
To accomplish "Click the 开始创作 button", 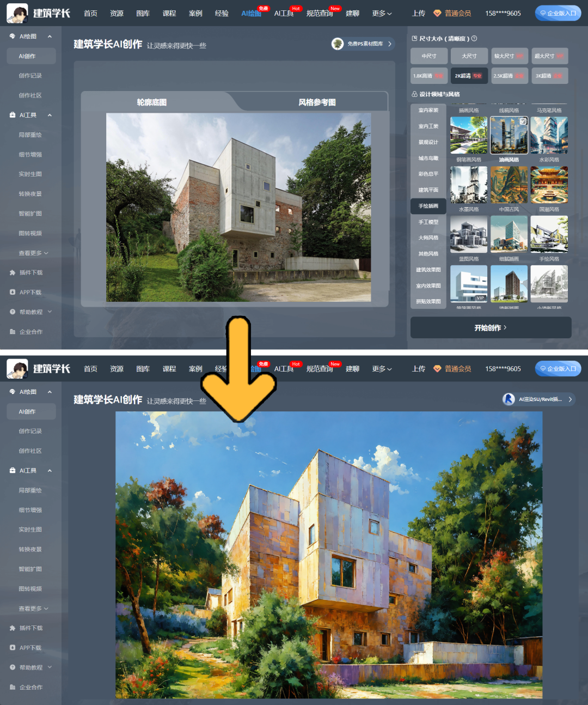I will point(491,327).
